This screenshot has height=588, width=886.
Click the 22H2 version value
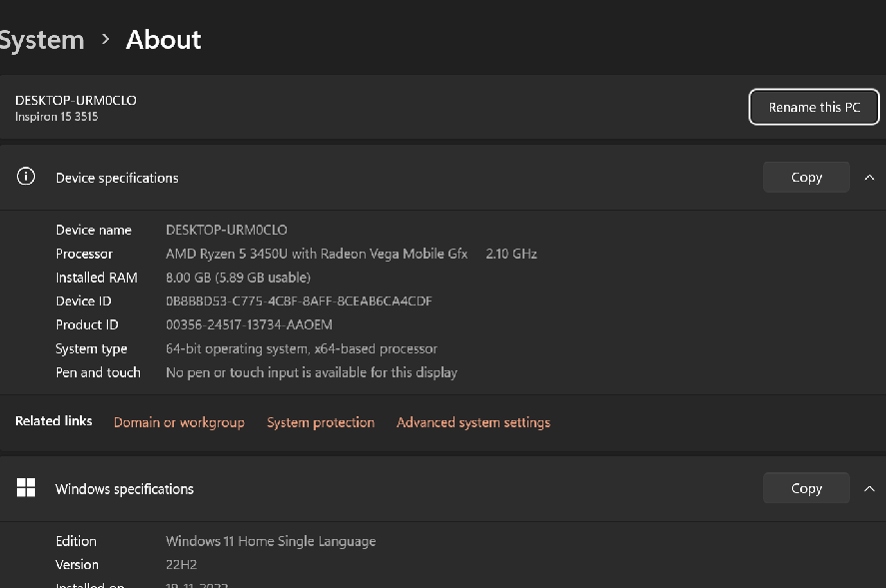tap(182, 564)
